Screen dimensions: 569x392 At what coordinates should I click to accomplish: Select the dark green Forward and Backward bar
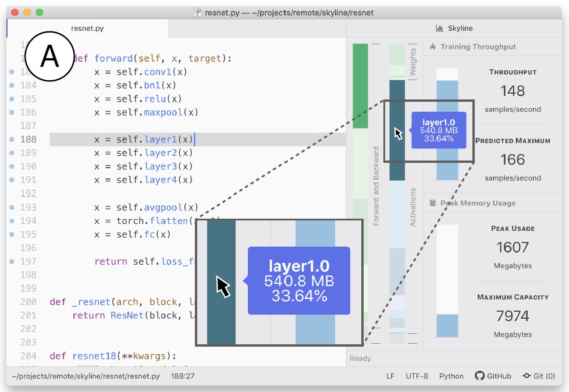[x=361, y=86]
